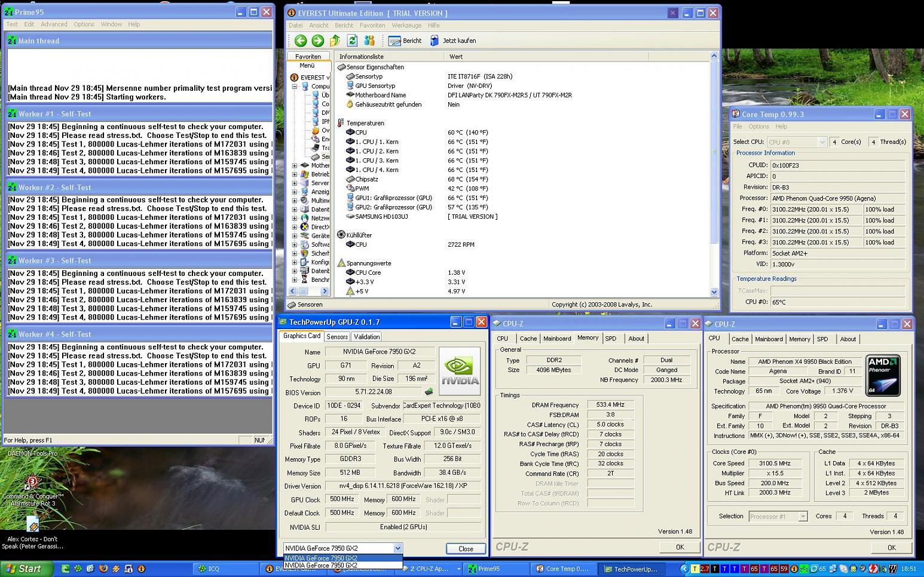Open the Bericht report button in EVEREST
Viewport: 924px width, 577px height.
coord(405,41)
